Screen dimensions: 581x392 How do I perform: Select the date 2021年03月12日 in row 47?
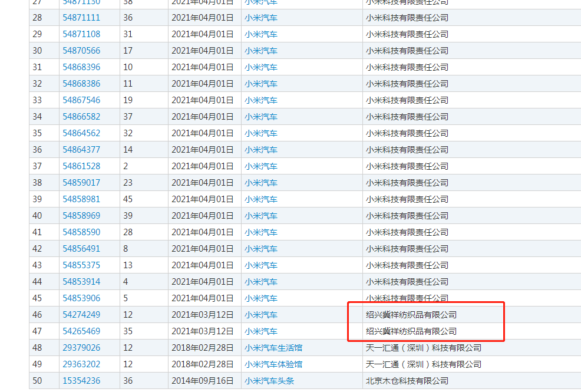coord(202,331)
